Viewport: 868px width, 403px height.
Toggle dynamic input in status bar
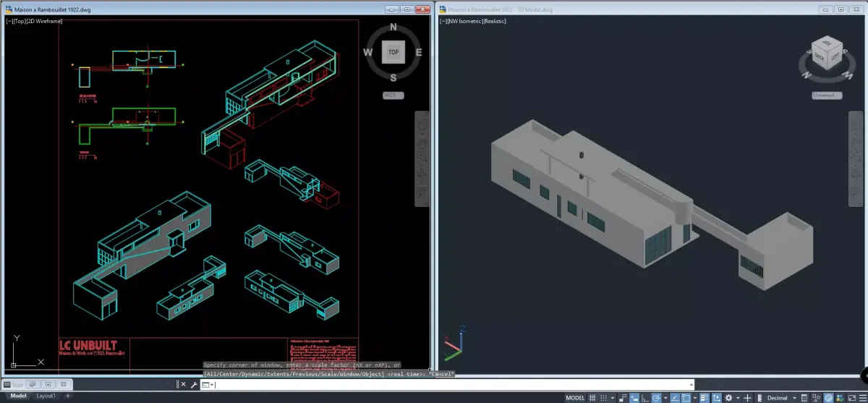tap(634, 397)
